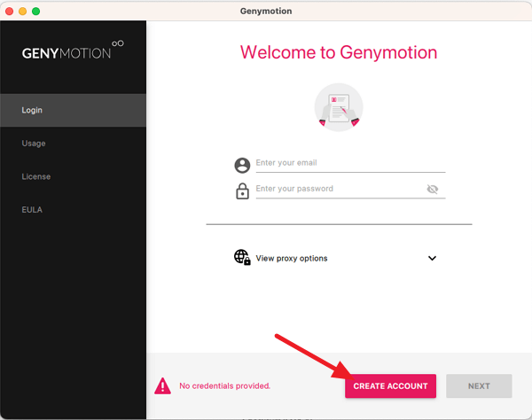This screenshot has height=420, width=532.
Task: Open the Usage sidebar section
Action: coord(73,144)
